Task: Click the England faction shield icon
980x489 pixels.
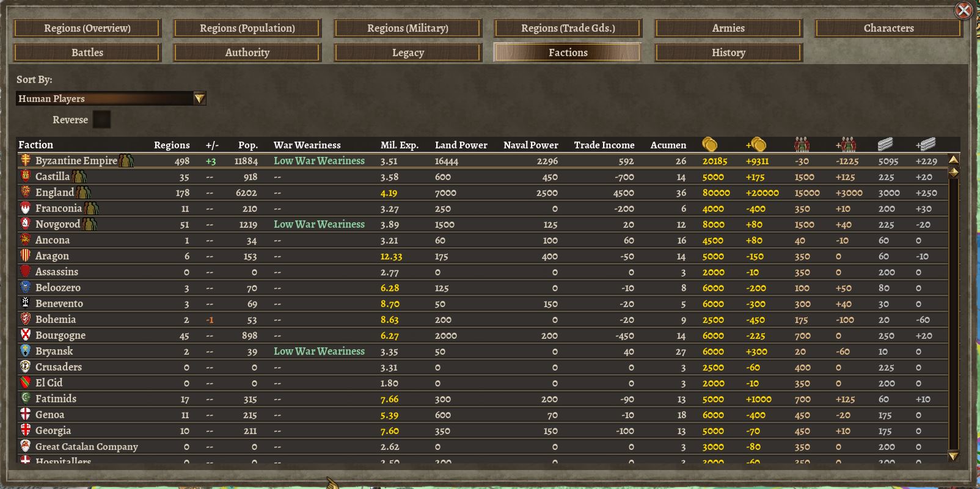Action: coord(26,192)
